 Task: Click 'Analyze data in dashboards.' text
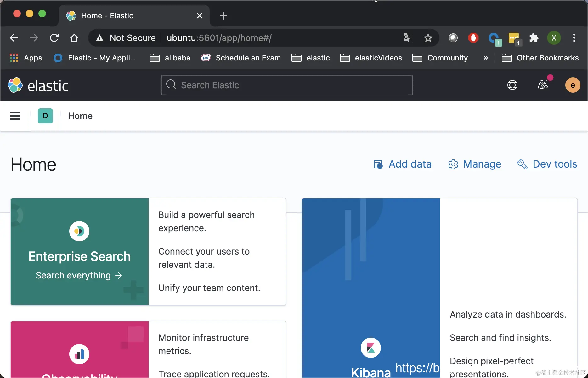pyautogui.click(x=508, y=314)
